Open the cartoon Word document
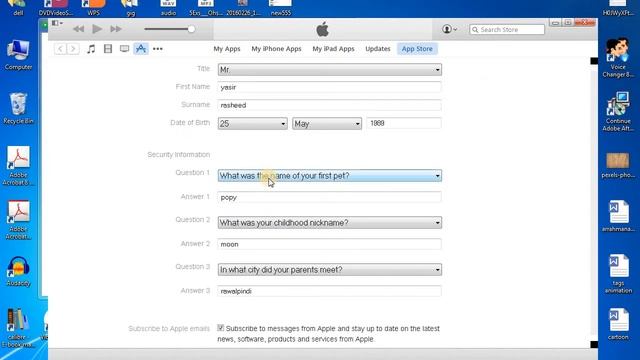 tap(618, 324)
